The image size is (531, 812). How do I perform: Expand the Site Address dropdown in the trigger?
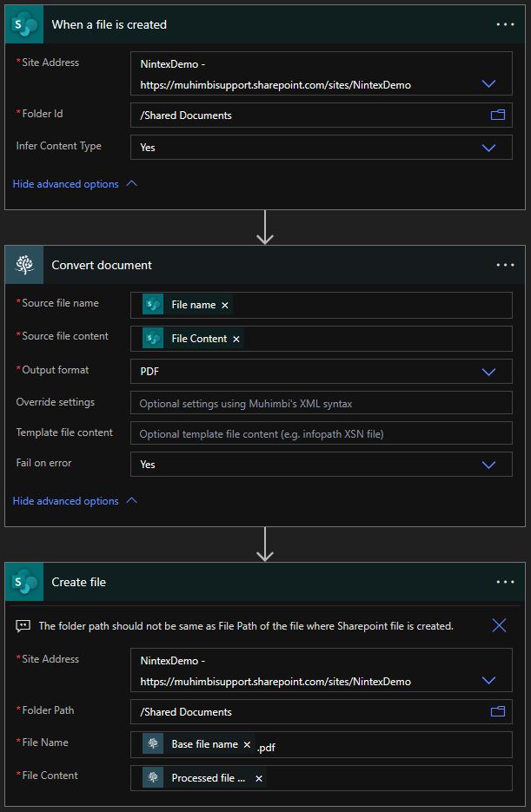coord(488,84)
